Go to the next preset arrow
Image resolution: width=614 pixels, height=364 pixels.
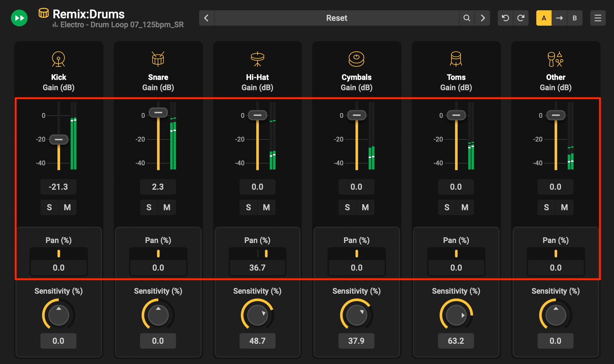[x=483, y=18]
